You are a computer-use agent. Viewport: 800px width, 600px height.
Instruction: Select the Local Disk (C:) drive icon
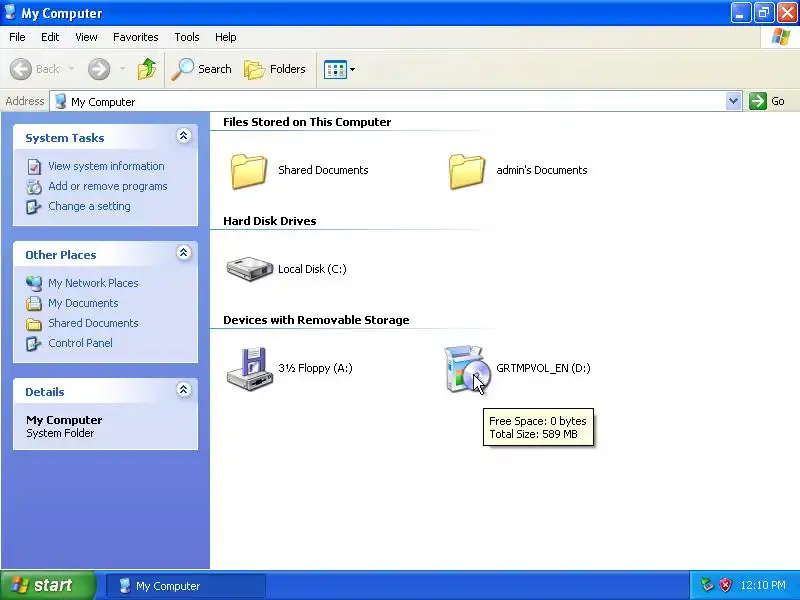coord(249,269)
